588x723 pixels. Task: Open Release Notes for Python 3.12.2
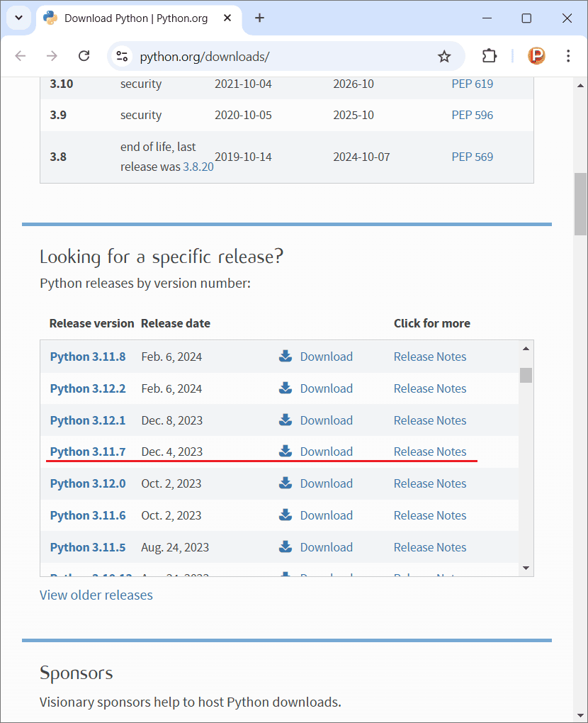click(x=430, y=388)
